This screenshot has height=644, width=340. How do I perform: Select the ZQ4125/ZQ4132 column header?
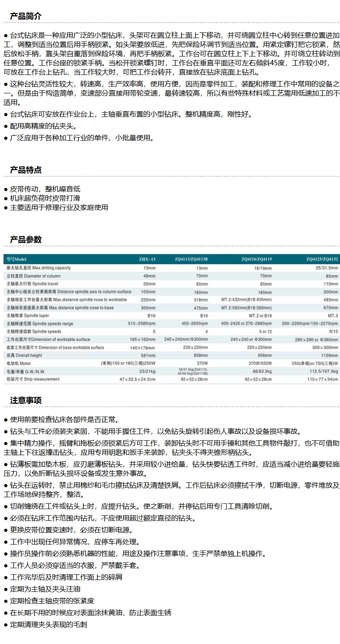(323, 259)
